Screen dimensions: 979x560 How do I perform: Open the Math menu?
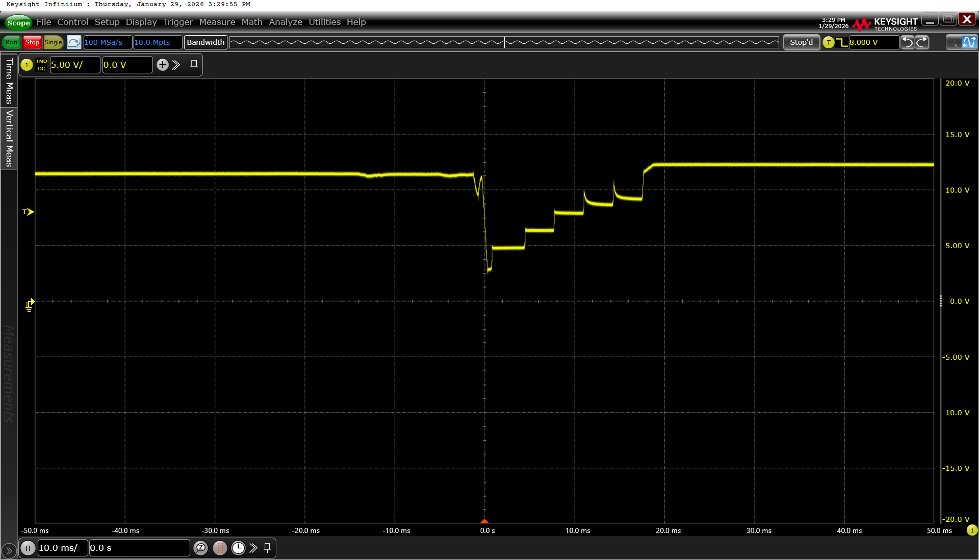tap(252, 22)
